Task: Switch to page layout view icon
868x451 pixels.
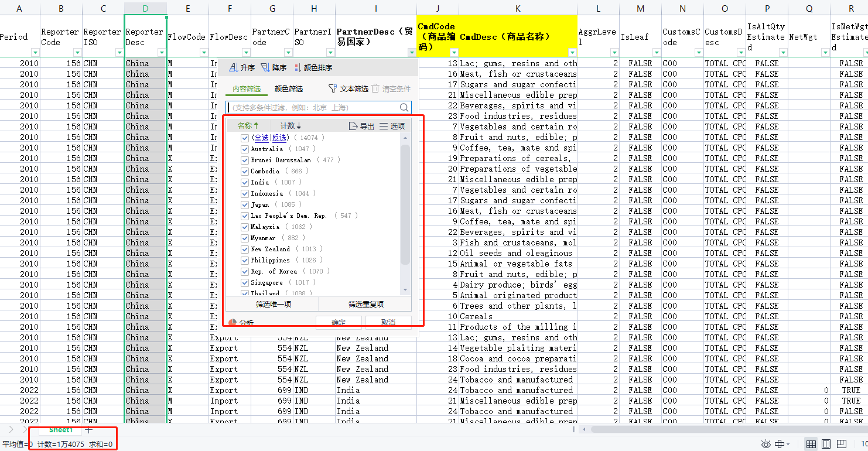Action: point(826,444)
